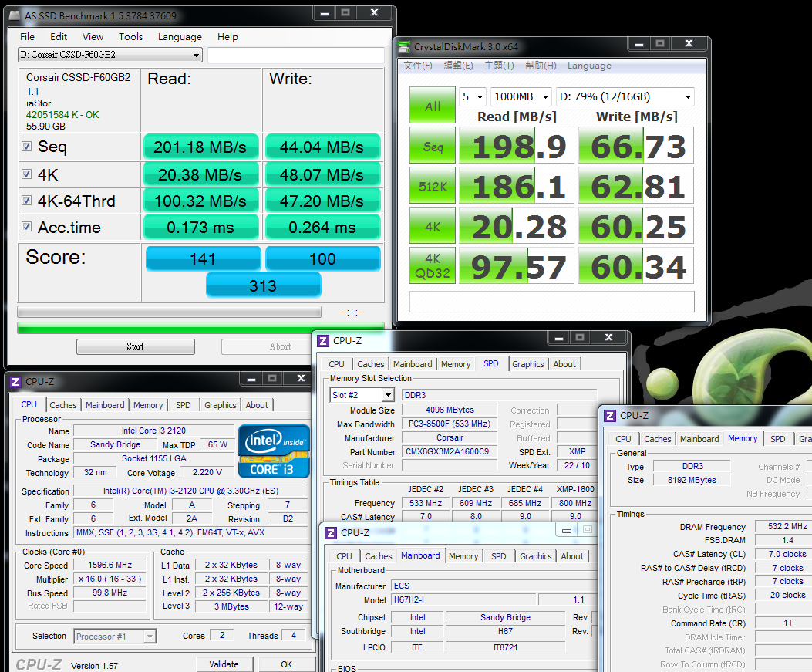812x672 pixels.
Task: Run the 512K test in CrystalDiskMark
Action: point(432,187)
